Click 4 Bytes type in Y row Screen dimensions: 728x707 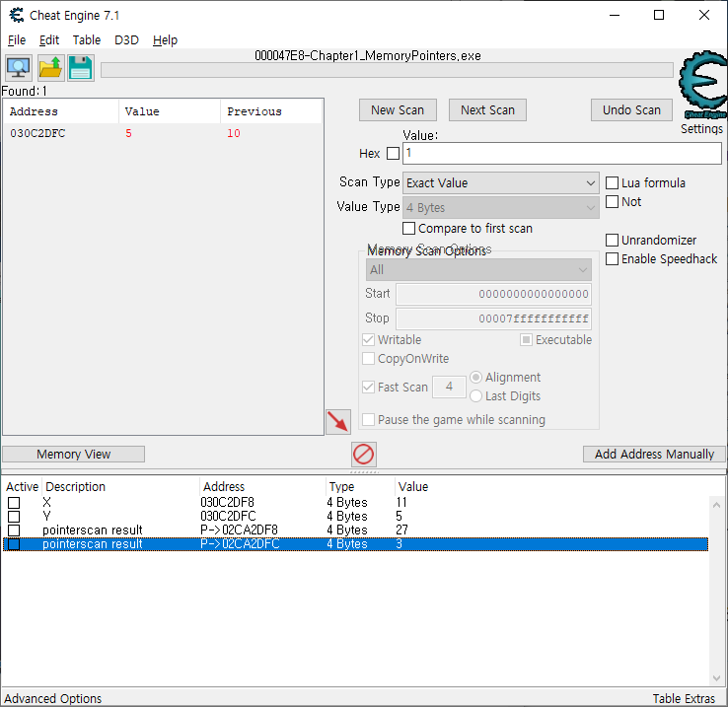(347, 517)
